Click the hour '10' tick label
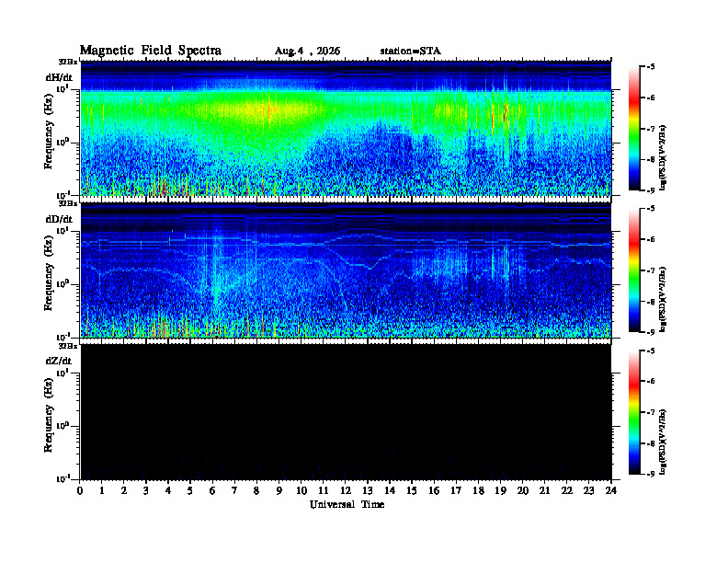The height and width of the screenshot is (563, 728). coord(301,490)
